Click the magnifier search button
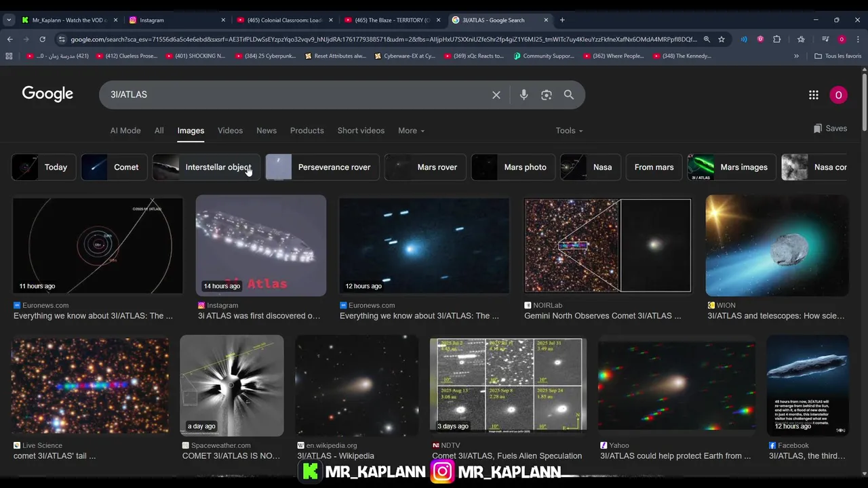The width and height of the screenshot is (868, 488). tap(569, 95)
